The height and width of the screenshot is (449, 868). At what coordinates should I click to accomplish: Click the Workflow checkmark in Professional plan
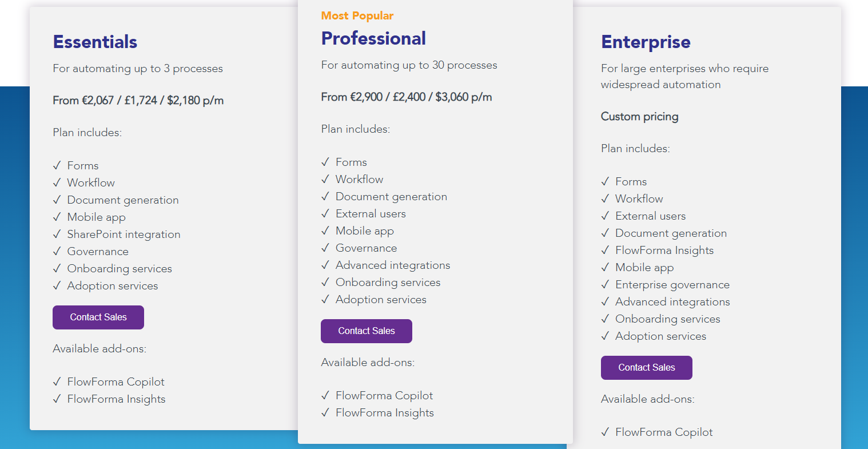coord(325,179)
